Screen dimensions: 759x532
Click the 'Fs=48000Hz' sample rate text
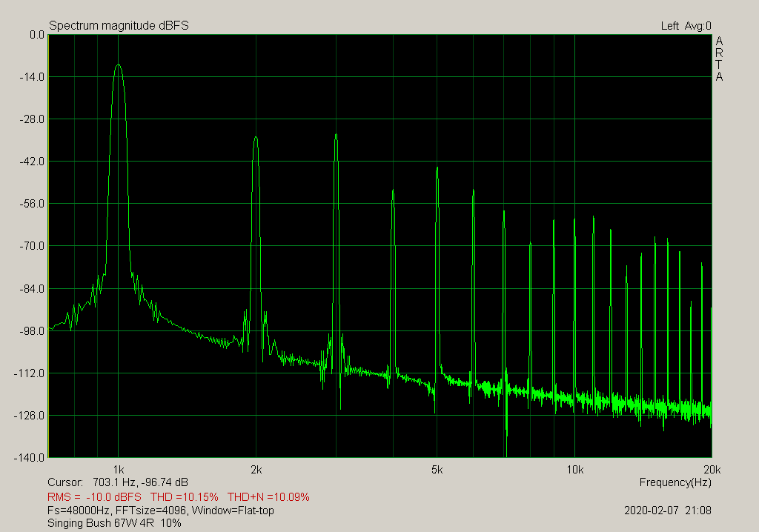tap(79, 511)
